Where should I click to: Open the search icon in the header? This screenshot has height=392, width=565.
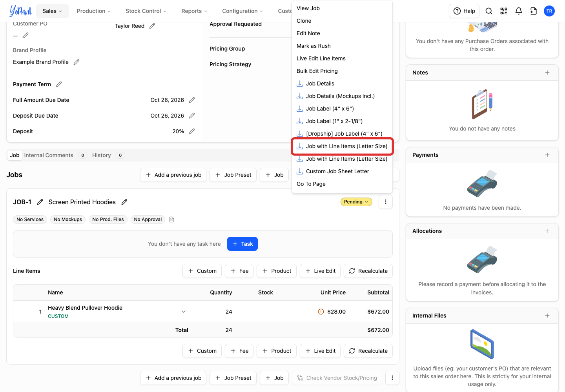point(489,11)
